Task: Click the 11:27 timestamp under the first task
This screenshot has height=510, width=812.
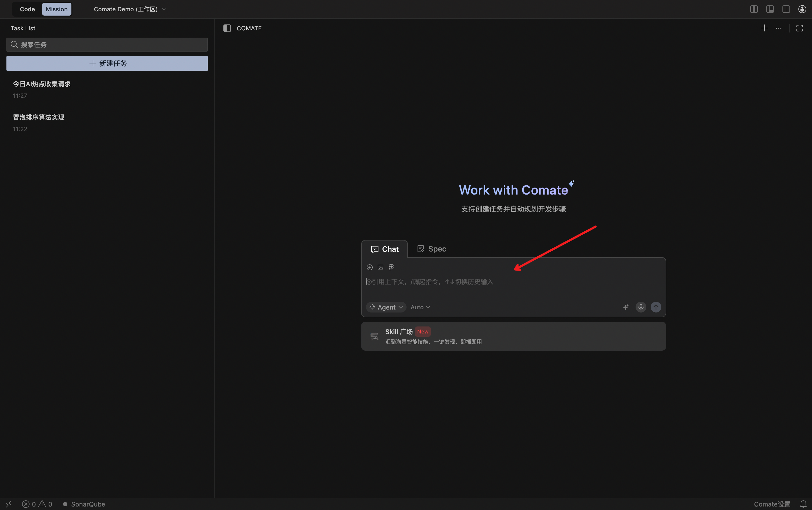Action: tap(20, 96)
